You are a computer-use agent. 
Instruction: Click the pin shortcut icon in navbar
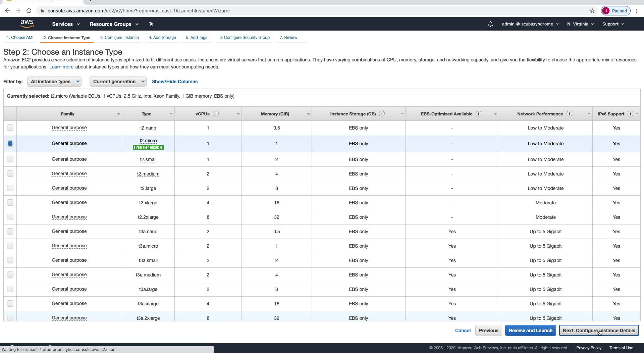(x=151, y=24)
